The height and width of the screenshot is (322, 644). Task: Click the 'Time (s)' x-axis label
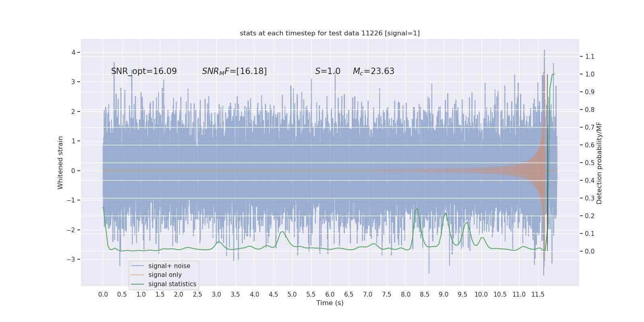tap(330, 303)
